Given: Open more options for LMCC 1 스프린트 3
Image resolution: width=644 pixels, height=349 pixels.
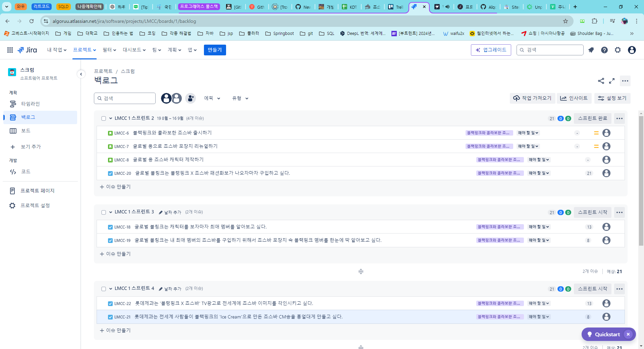Looking at the screenshot, I should [620, 212].
